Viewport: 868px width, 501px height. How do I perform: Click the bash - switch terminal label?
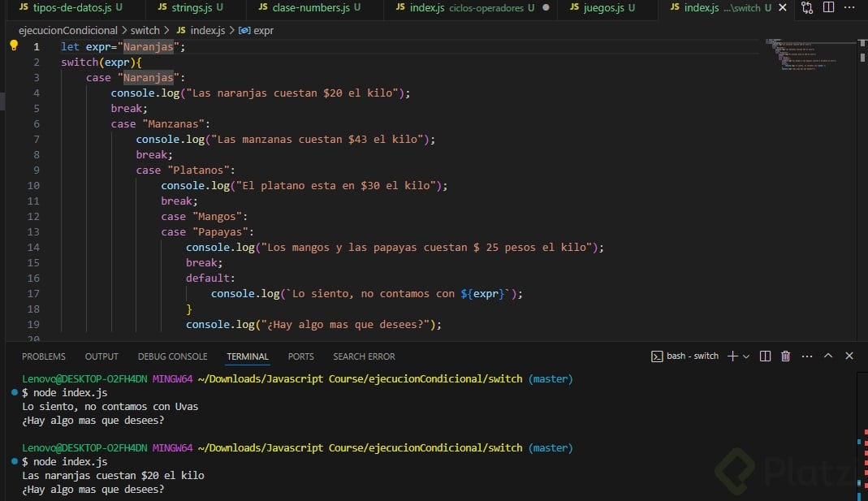tap(684, 356)
